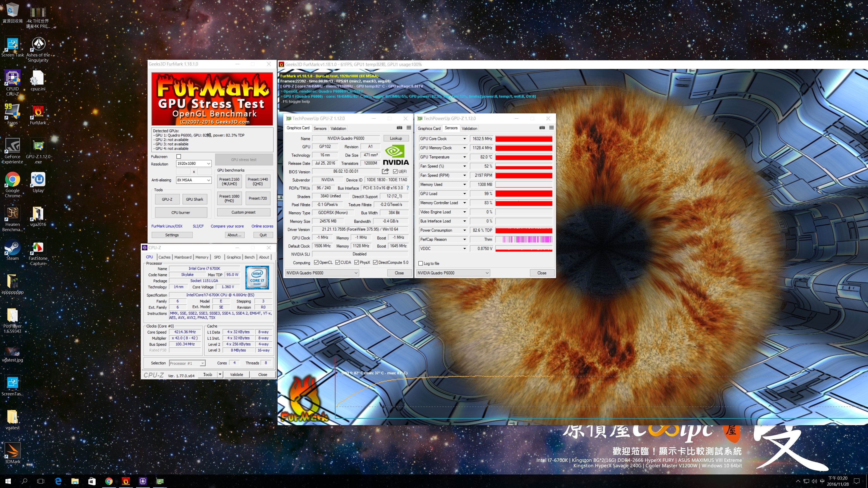Open the Validation tab in GPU-Z Sensors window
The width and height of the screenshot is (868, 488).
[469, 128]
